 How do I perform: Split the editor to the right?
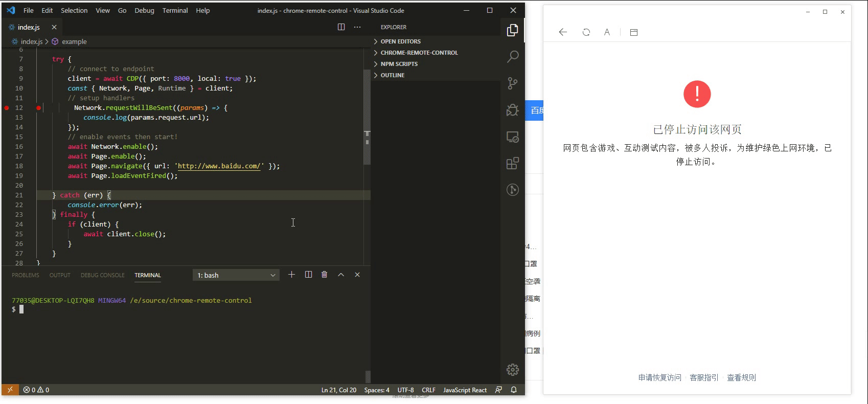tap(341, 27)
